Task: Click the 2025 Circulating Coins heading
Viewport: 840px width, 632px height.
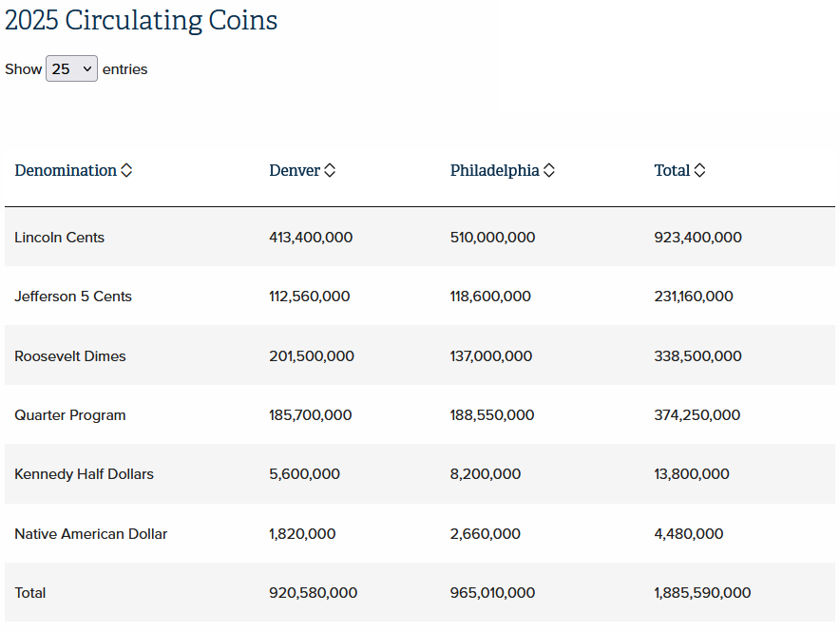Action: [142, 20]
